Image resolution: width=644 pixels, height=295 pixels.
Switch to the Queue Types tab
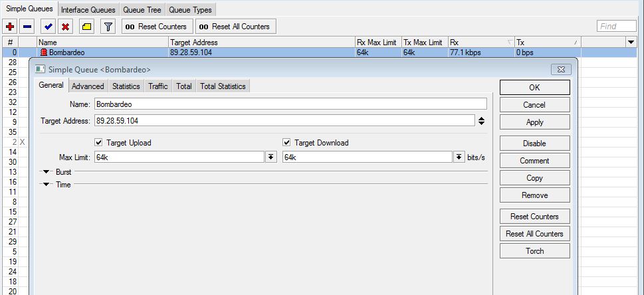tap(190, 9)
